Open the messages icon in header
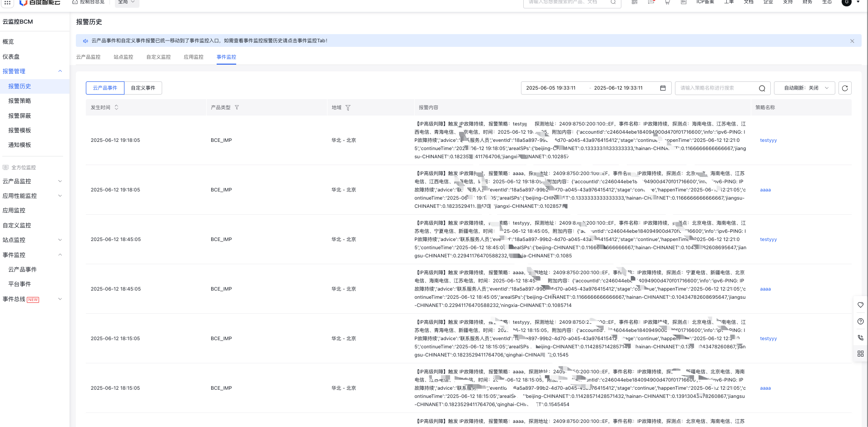This screenshot has width=868, height=427. coord(651,2)
